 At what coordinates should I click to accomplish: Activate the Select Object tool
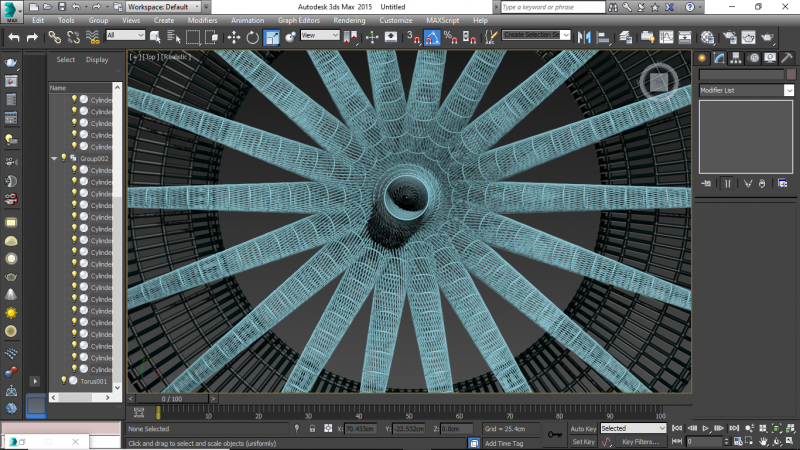coord(155,37)
